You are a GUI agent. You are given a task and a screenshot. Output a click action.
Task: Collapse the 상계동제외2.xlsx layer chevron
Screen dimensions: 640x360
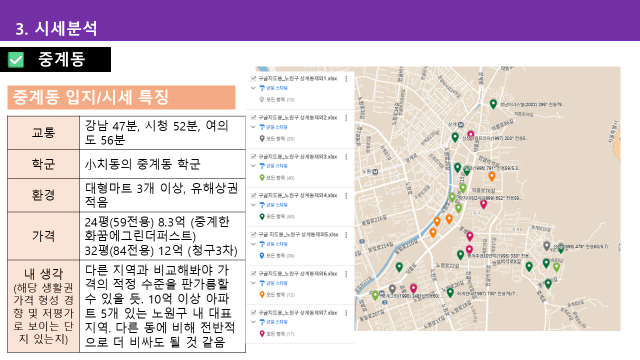tap(253, 127)
